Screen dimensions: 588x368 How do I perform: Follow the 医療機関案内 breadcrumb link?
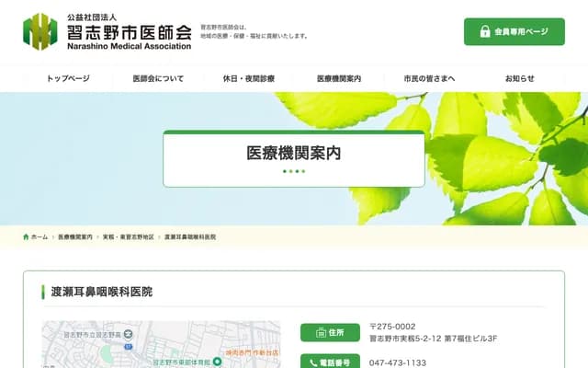75,237
